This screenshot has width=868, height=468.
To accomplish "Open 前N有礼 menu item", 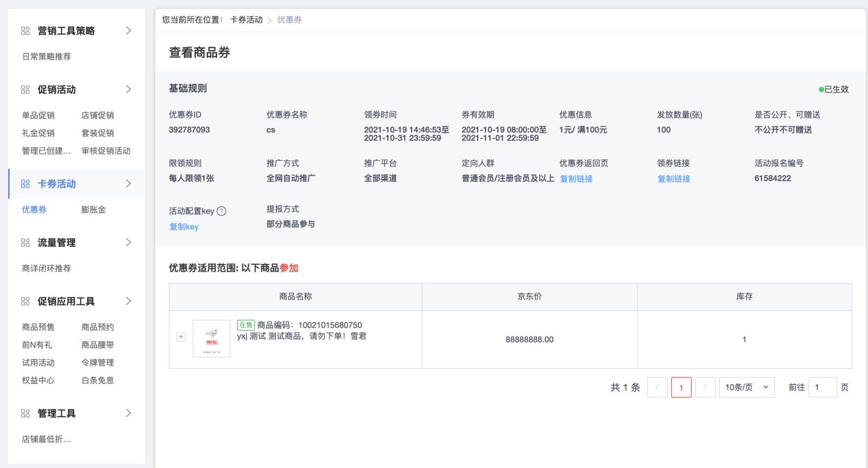I will 37,345.
